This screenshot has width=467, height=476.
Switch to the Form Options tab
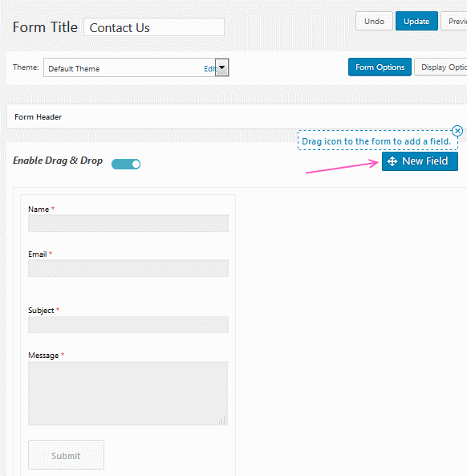click(380, 67)
